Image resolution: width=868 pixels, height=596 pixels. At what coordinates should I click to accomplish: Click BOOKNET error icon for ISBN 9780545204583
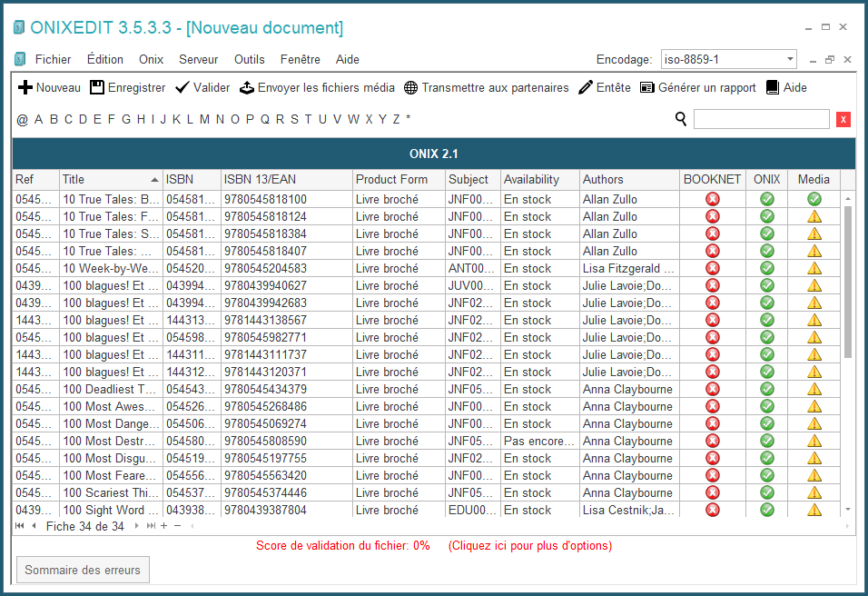[713, 268]
